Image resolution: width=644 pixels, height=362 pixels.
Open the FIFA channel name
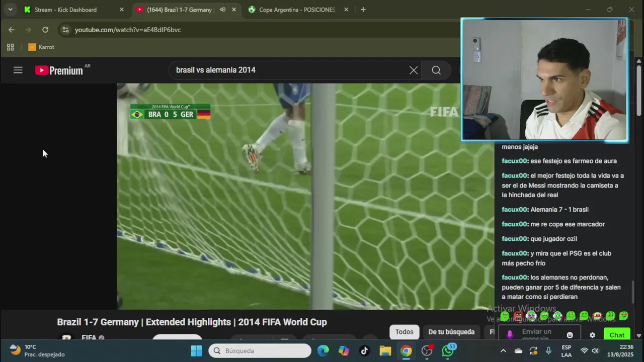89,337
